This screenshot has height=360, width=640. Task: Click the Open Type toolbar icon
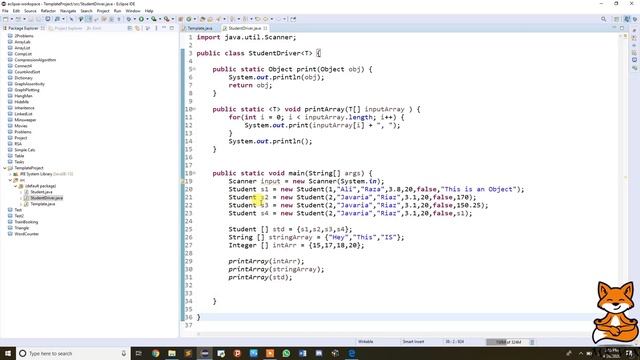(202, 19)
